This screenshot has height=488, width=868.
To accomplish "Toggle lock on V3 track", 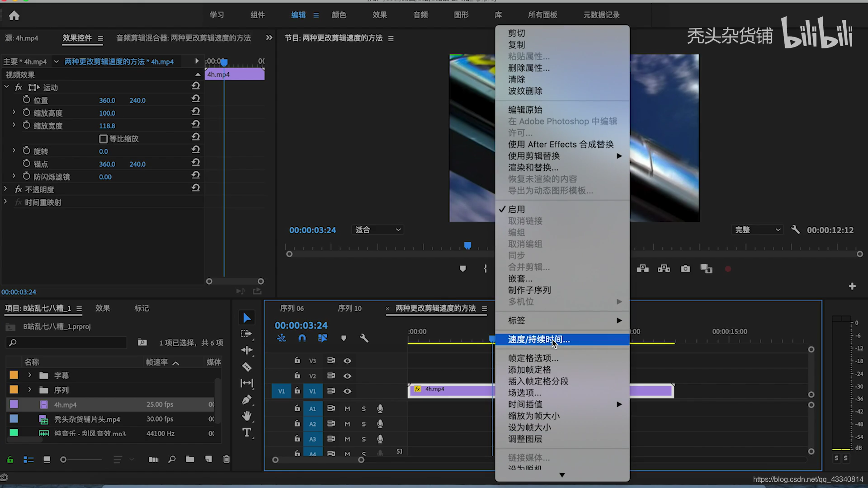I will click(297, 361).
